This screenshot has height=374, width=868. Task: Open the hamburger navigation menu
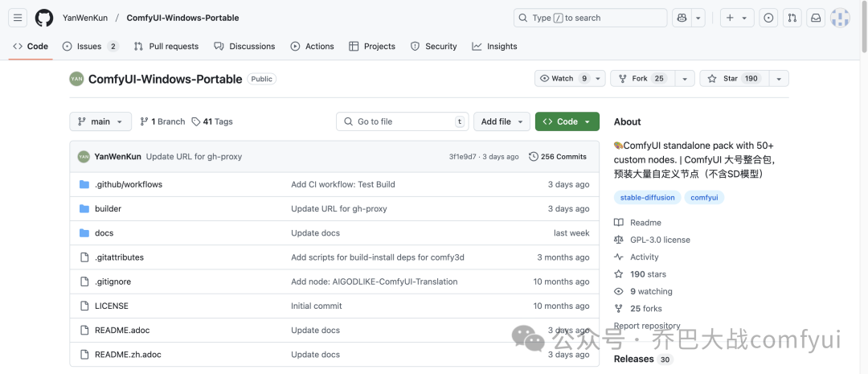click(x=17, y=18)
